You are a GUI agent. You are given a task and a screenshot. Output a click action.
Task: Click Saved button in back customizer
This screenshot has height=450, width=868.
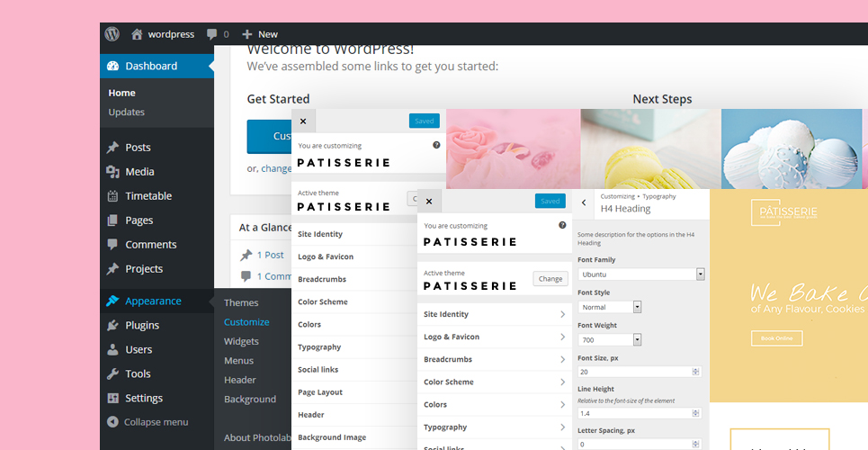424,121
